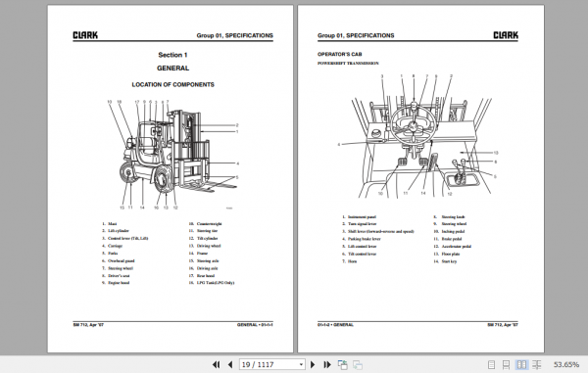Click the CLARK logo on left page
Screen dimensions: 588x373
click(x=85, y=35)
